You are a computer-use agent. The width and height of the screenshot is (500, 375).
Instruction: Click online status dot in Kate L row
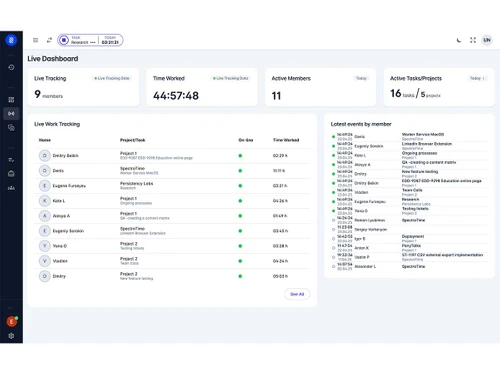click(x=240, y=201)
